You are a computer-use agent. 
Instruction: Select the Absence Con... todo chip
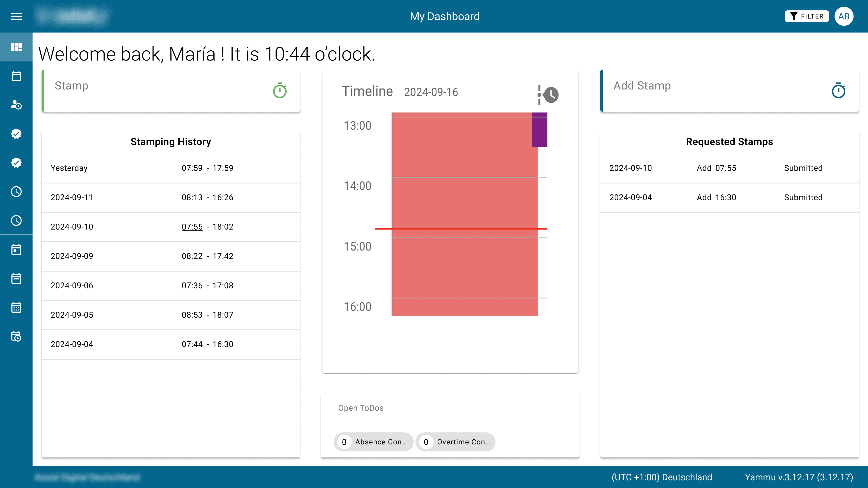tap(373, 442)
